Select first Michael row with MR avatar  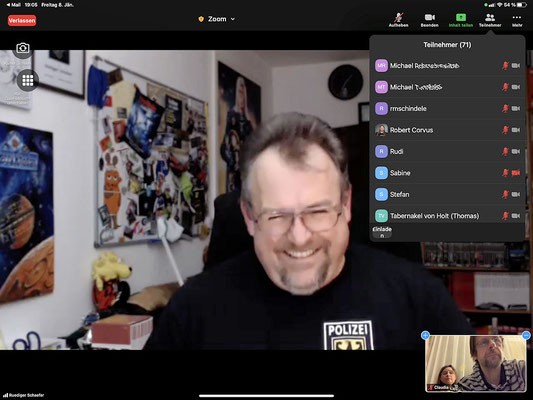(x=447, y=66)
